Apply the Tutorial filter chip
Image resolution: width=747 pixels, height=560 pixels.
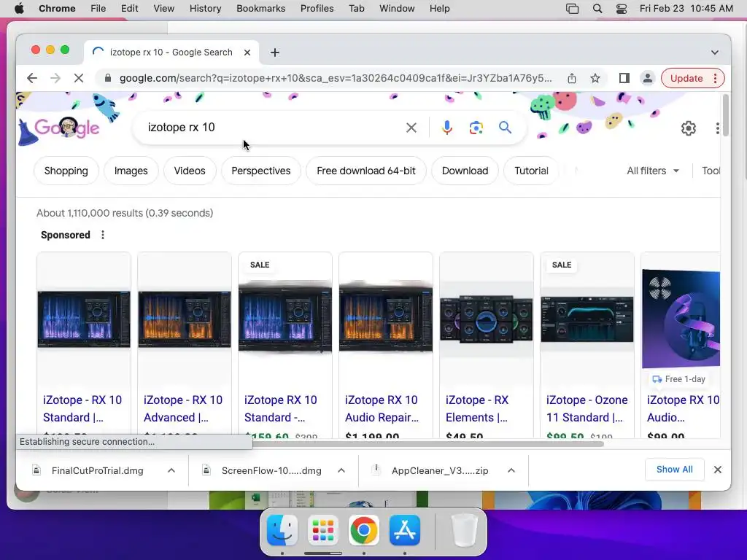pos(531,171)
